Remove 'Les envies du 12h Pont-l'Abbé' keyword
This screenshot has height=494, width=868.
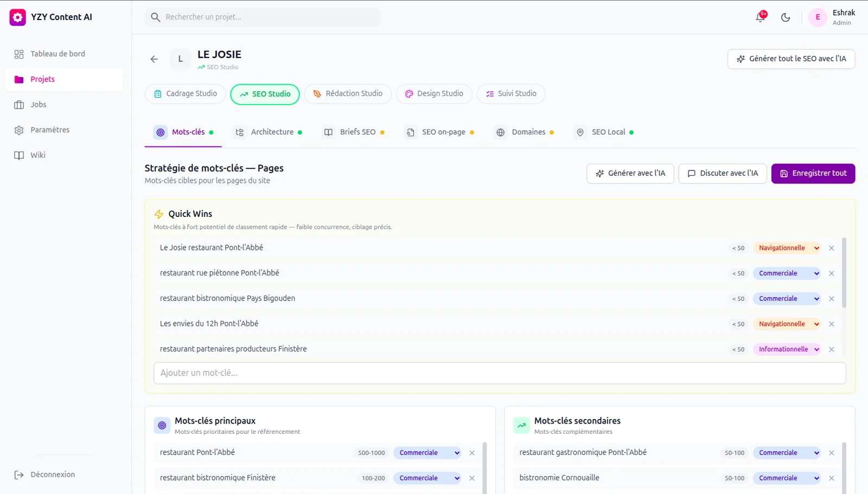[832, 324]
